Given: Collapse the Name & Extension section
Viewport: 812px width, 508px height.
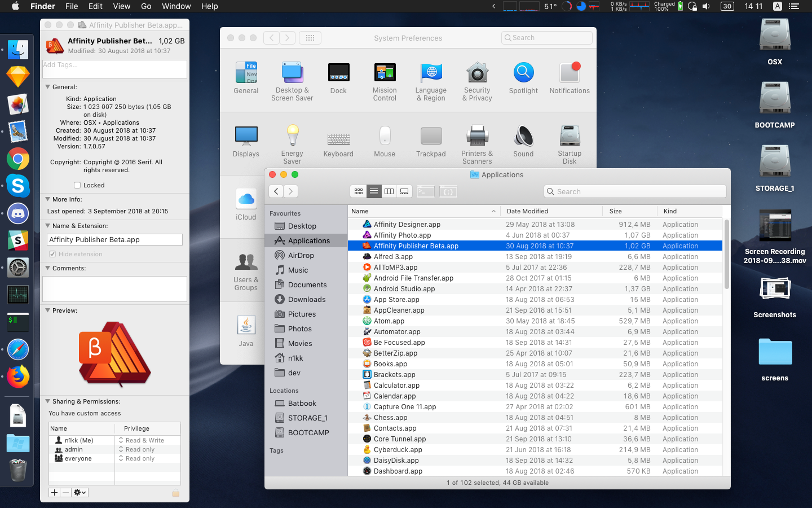Looking at the screenshot, I should tap(48, 226).
